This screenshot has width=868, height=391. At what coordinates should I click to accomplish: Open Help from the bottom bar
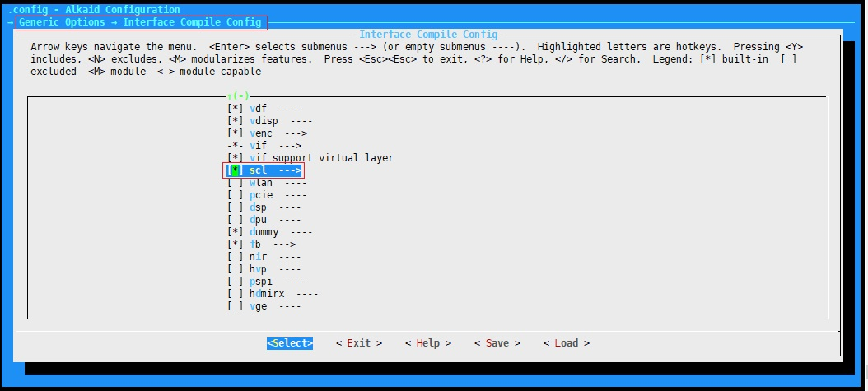point(428,343)
